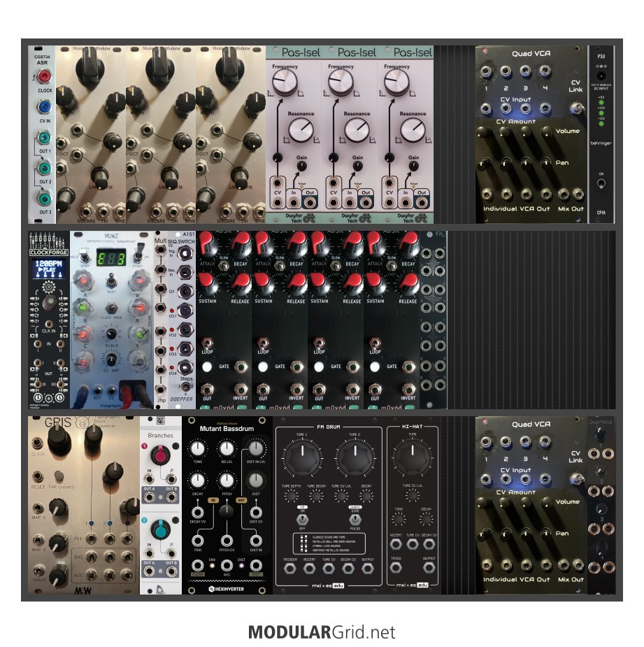
Task: Click the Res. In jack on A151
Action: [x=185, y=272]
